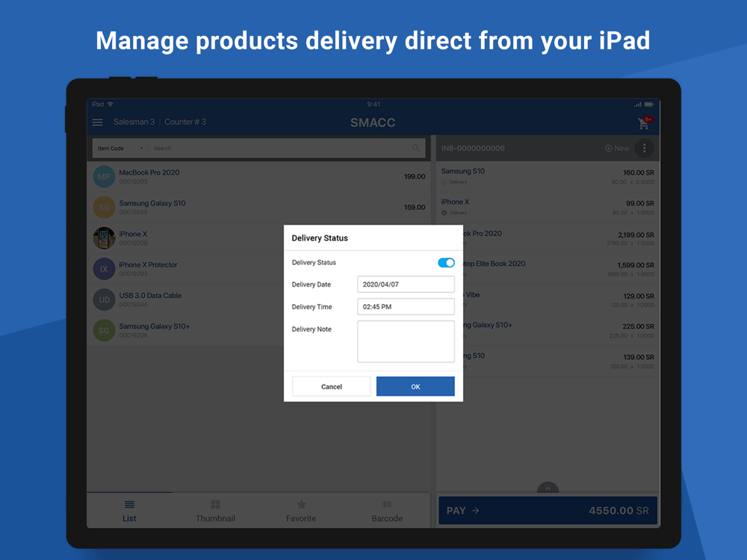Viewport: 747px width, 560px height.
Task: Click the Favorite star icon
Action: tap(301, 504)
